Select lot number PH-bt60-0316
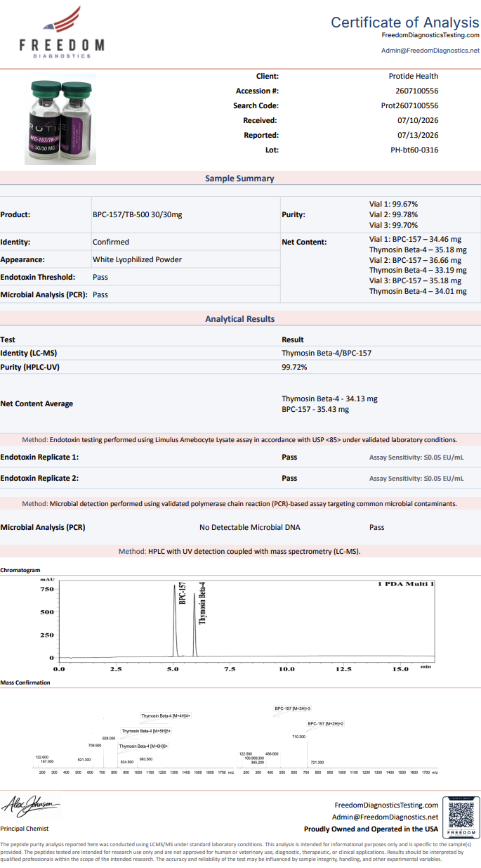481x868 pixels. click(414, 150)
